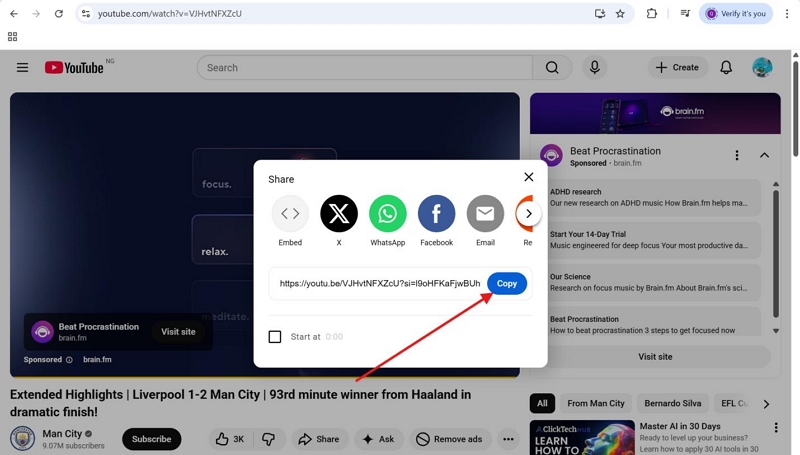The width and height of the screenshot is (800, 455).
Task: Collapse the sponsored panel with chevron up
Action: [764, 155]
